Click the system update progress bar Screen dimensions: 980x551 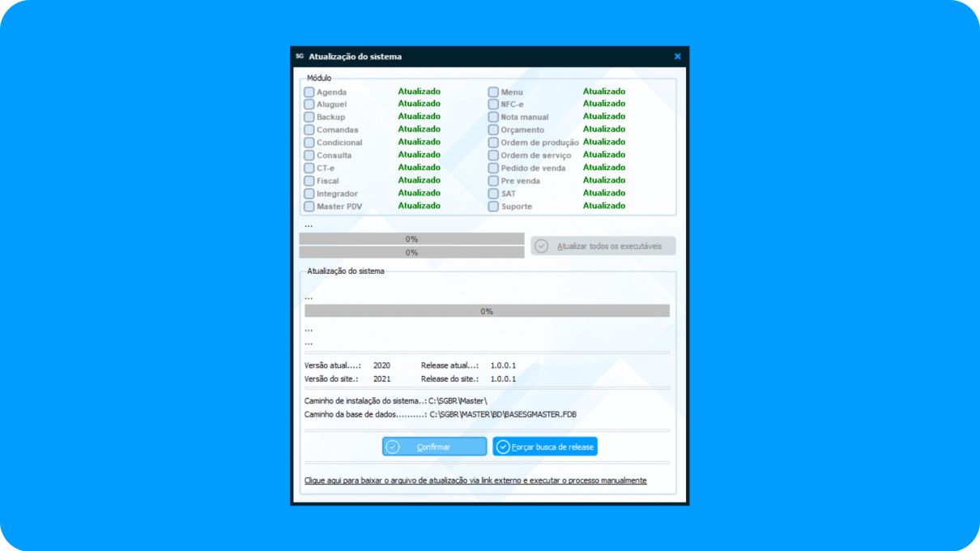[487, 311]
